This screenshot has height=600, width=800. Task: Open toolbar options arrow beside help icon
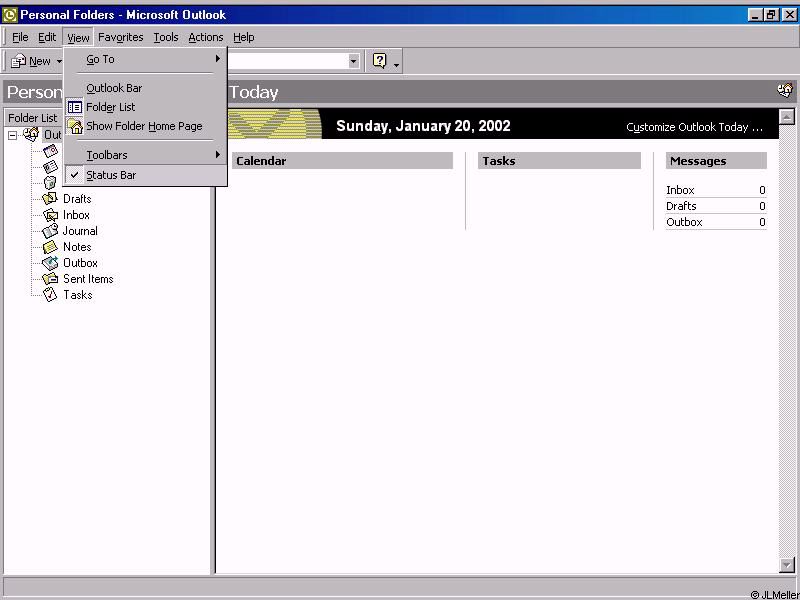(396, 64)
